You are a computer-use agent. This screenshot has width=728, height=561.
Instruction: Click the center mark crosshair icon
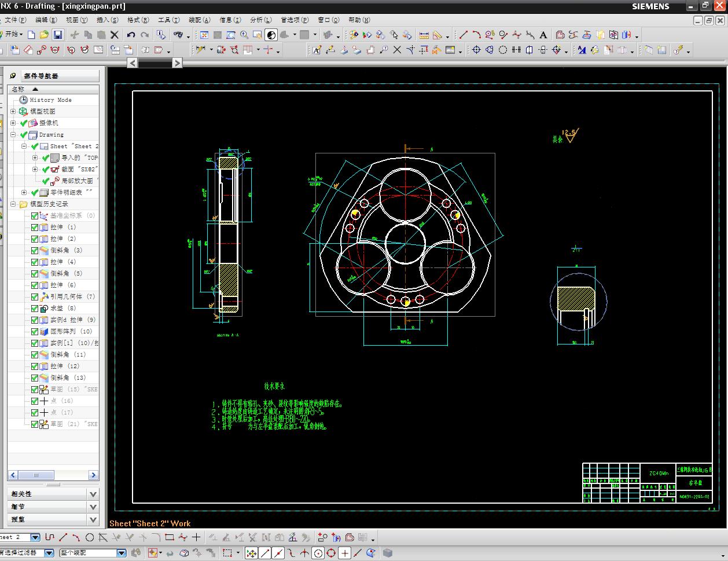[x=476, y=50]
